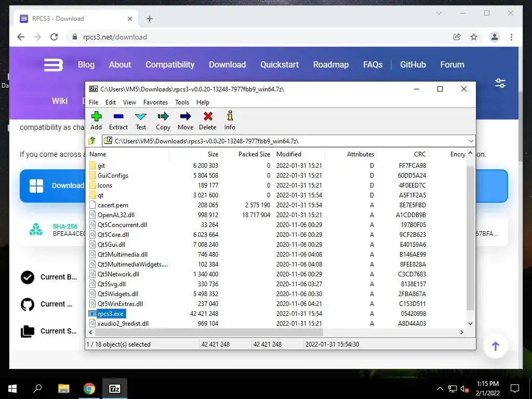Open the Tools menu
Screen dimensions: 532x399
182,102
